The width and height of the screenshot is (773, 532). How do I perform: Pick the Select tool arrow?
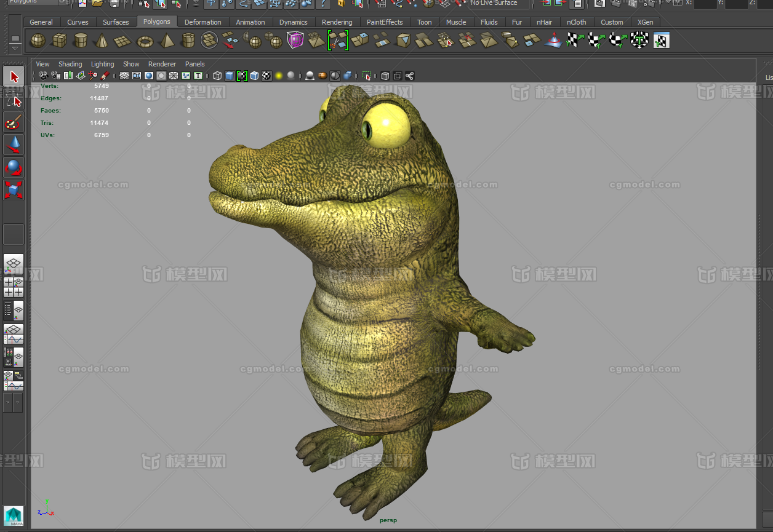14,77
